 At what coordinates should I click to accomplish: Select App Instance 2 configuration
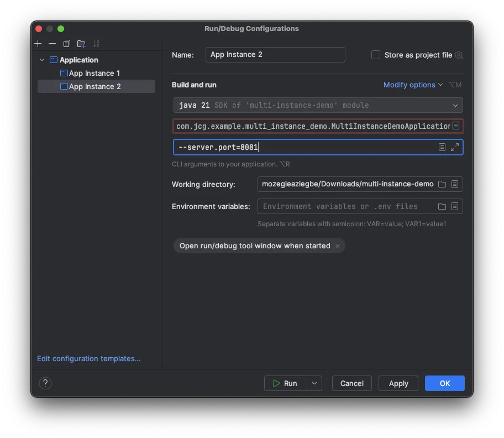click(96, 86)
